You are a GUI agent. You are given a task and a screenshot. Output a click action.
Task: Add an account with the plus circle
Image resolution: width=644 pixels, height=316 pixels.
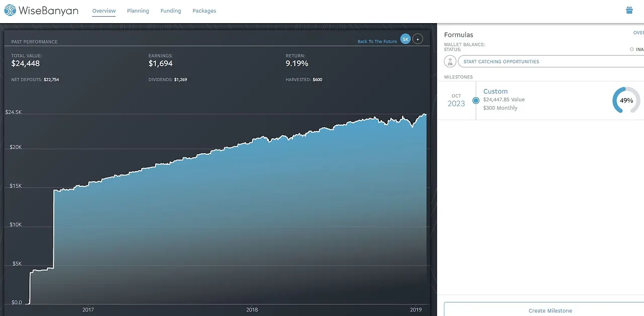(418, 39)
